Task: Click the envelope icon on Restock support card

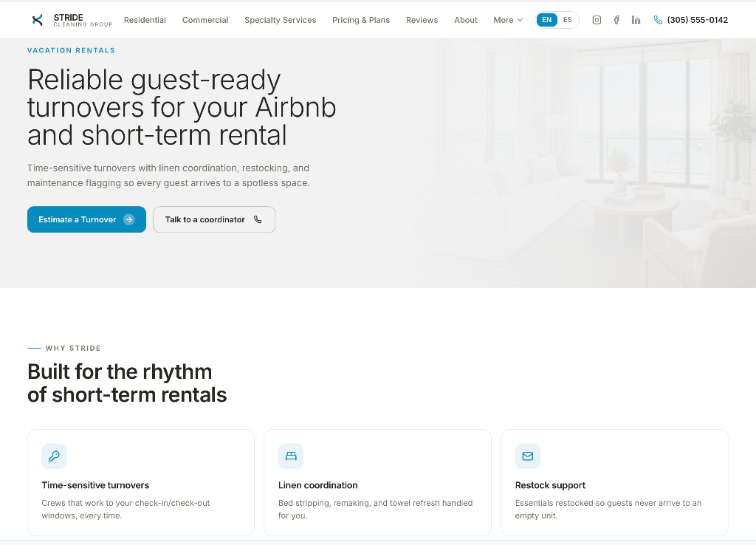Action: pyautogui.click(x=527, y=456)
